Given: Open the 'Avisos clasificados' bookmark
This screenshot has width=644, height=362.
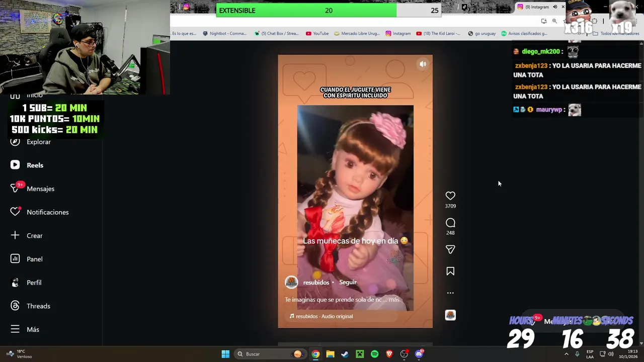Looking at the screenshot, I should click(524, 34).
